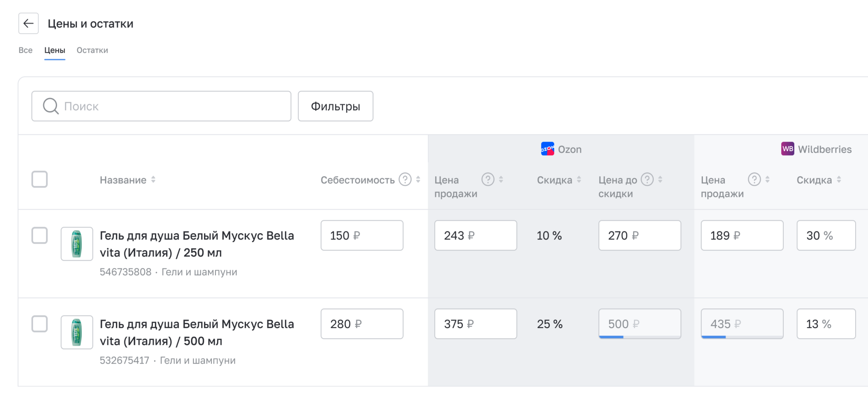Image resolution: width=868 pixels, height=404 pixels.
Task: Open Цена до скидки help icon
Action: point(647,179)
